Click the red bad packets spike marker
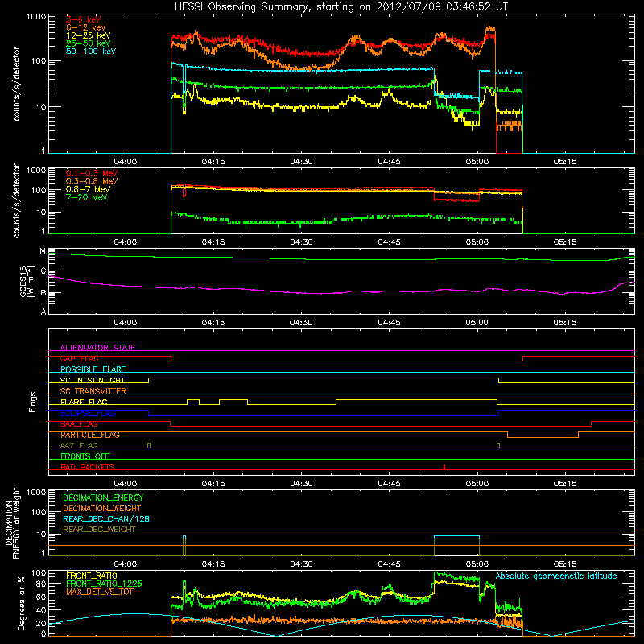644x644 pixels. tap(444, 467)
